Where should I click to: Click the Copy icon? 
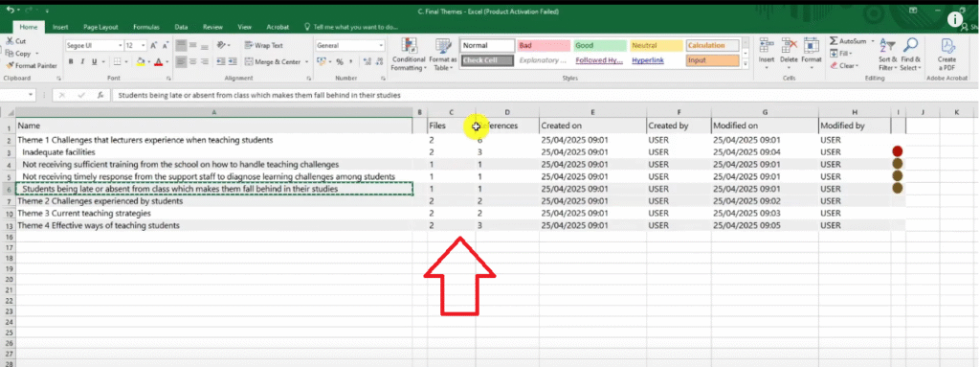pos(10,54)
